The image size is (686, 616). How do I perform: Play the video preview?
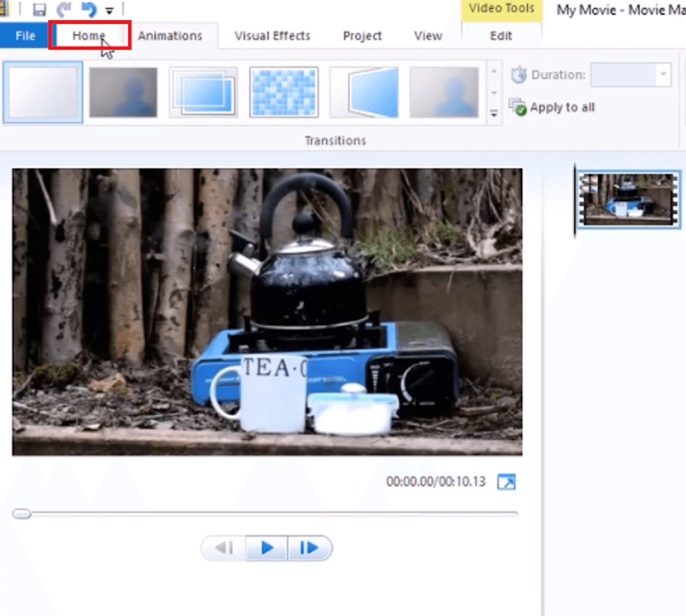pos(267,548)
